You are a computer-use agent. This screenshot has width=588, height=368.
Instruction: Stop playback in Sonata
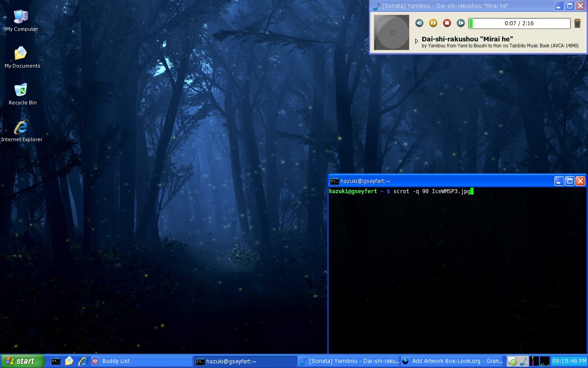coord(447,23)
